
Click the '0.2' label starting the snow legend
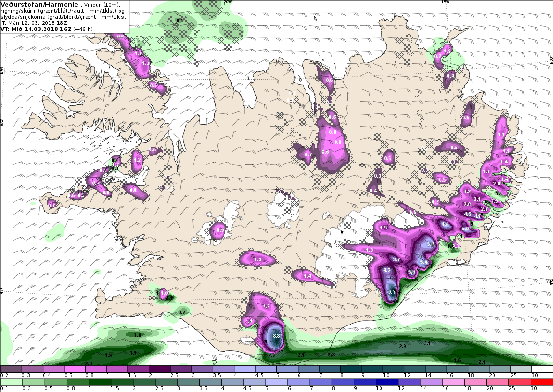pyautogui.click(x=4, y=376)
